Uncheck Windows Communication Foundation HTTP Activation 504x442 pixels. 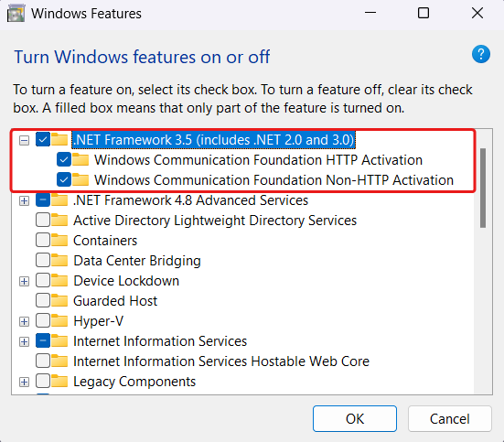click(x=64, y=160)
